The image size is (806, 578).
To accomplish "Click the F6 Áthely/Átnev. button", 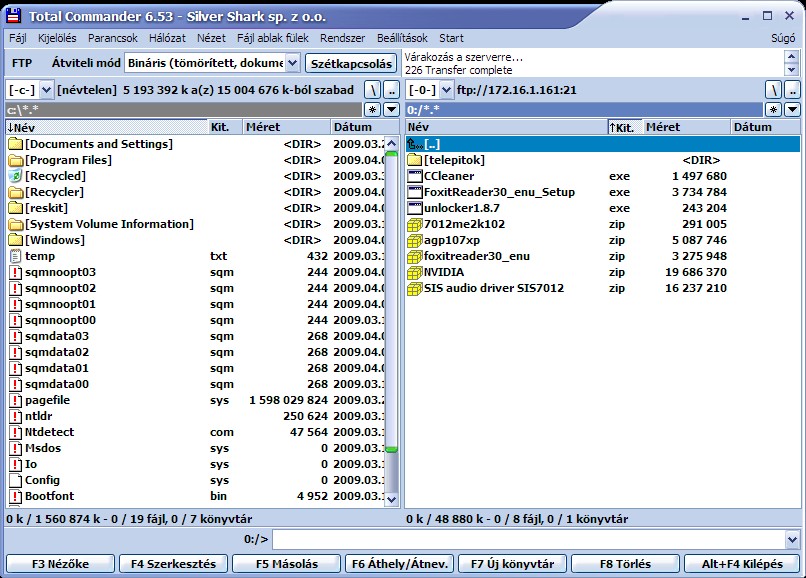I will [399, 564].
